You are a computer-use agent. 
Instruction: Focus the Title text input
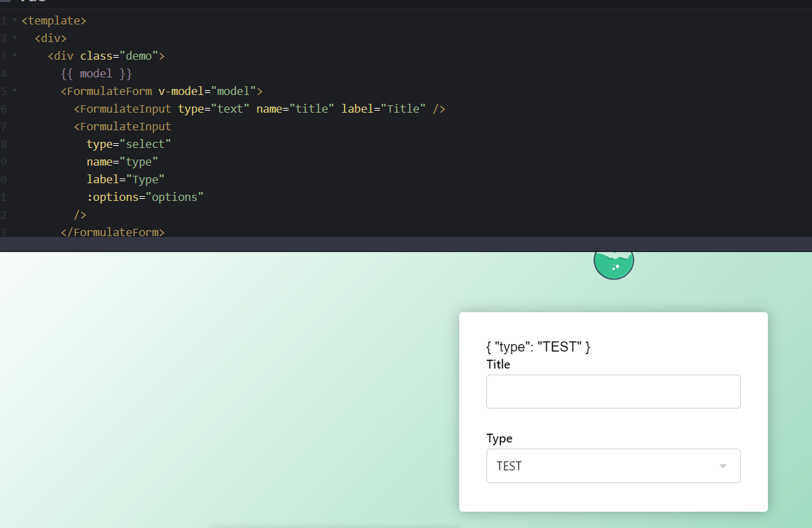pyautogui.click(x=613, y=392)
